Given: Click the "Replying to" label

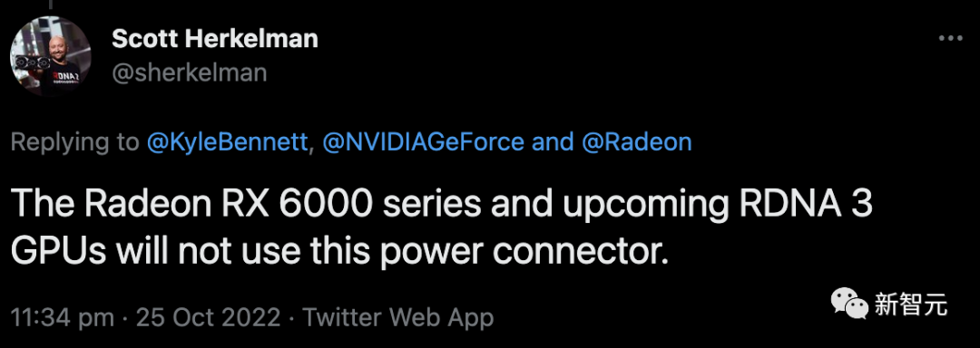Looking at the screenshot, I should tap(75, 143).
